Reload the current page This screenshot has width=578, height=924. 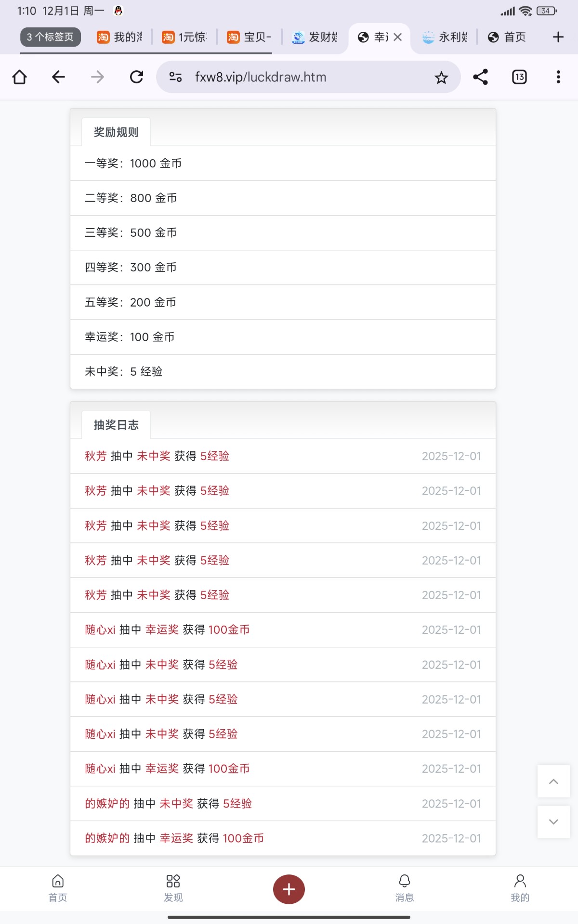137,77
